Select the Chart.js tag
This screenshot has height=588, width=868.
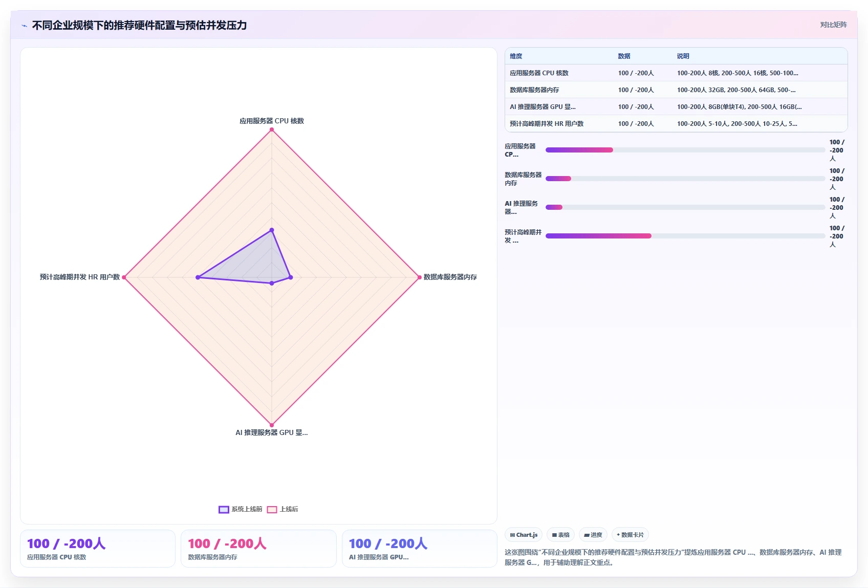pos(524,535)
